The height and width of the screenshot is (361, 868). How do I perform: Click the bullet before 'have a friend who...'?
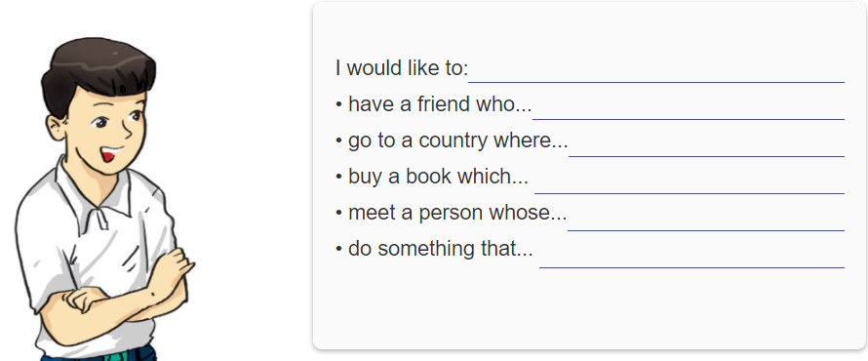click(x=338, y=104)
